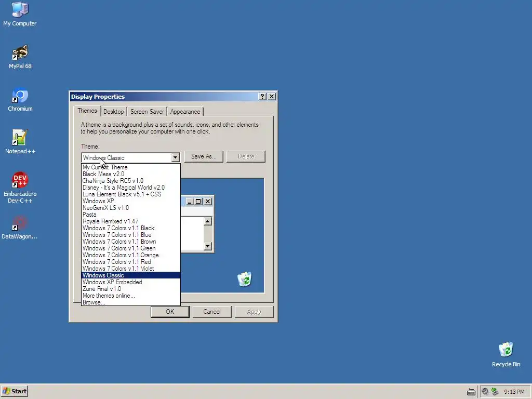Choose Windows 7 Colors v1.1 Red
Screen dimensions: 532x399
click(x=131, y=262)
